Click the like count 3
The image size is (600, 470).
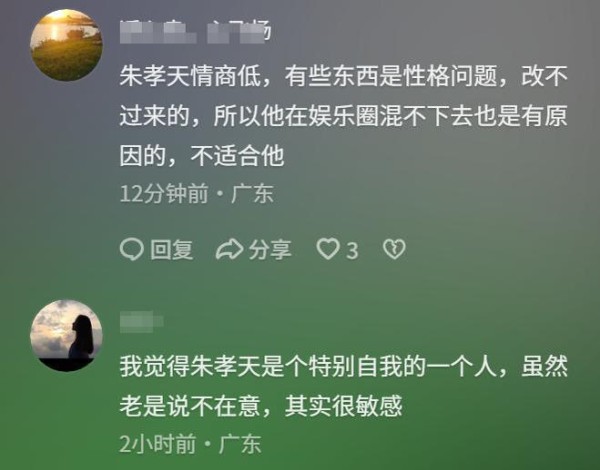(352, 251)
